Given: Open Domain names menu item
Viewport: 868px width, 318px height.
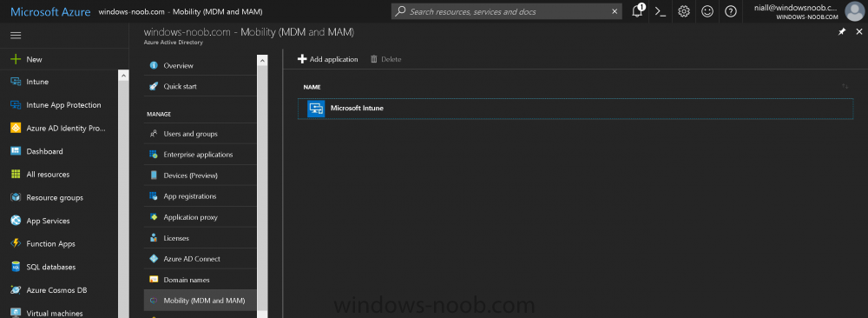Looking at the screenshot, I should click(201, 280).
